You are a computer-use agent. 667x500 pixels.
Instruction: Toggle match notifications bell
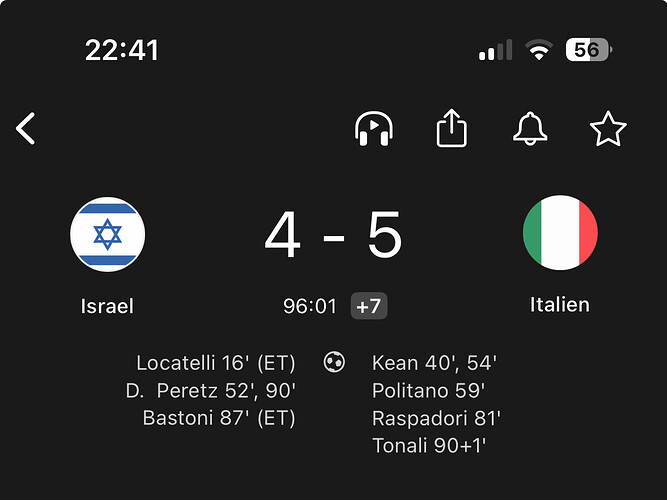(530, 128)
